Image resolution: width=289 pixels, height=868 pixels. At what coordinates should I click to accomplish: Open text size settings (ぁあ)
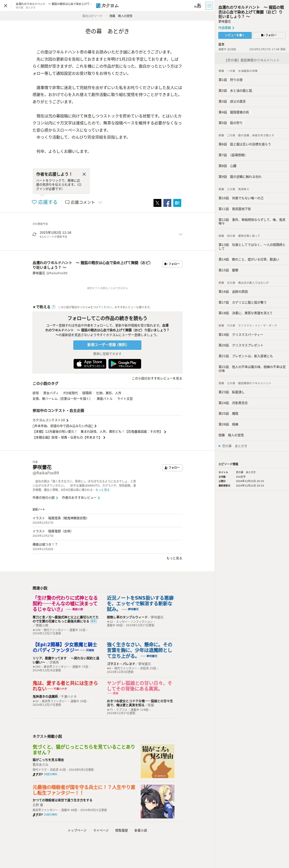[x=197, y=6]
